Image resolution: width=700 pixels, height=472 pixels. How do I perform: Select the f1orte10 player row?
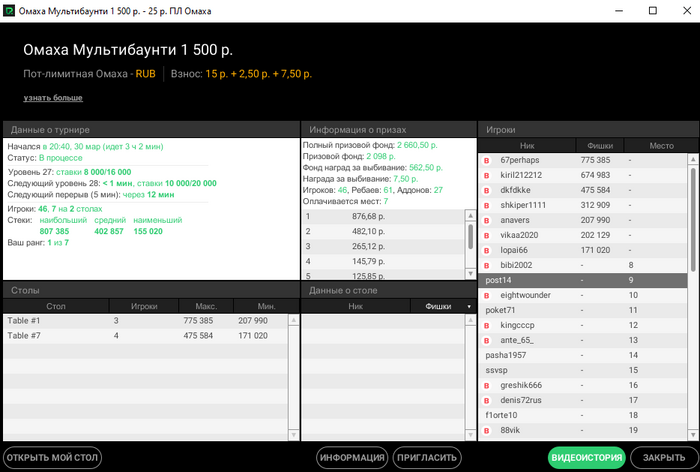(x=583, y=415)
